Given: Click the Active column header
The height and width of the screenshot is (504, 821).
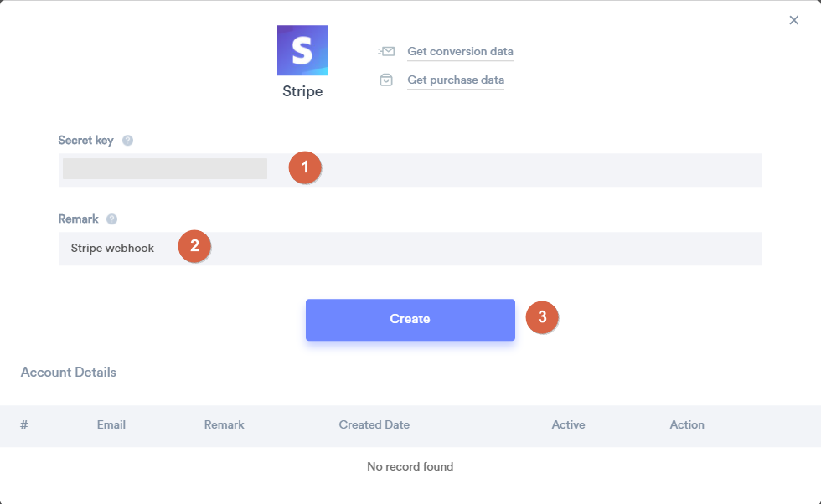Looking at the screenshot, I should pos(568,424).
